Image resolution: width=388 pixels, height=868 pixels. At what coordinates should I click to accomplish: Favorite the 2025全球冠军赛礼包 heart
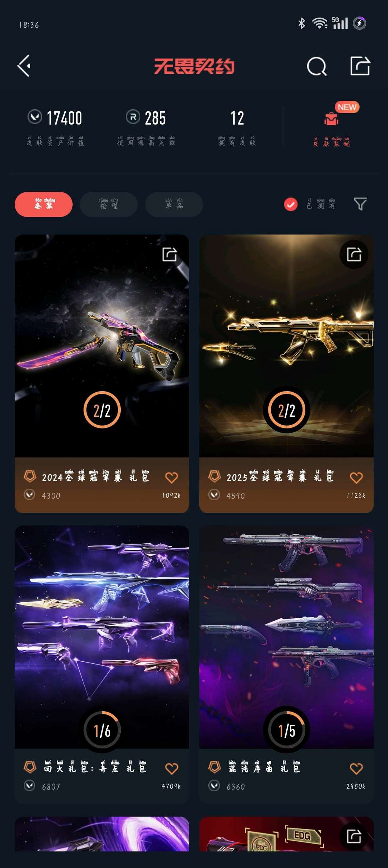pos(356,478)
